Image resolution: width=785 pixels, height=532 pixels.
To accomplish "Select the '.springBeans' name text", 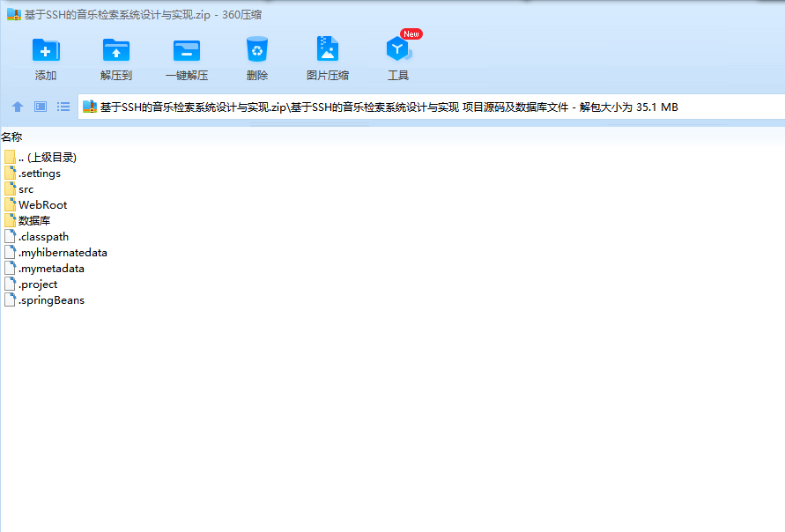I will (52, 300).
